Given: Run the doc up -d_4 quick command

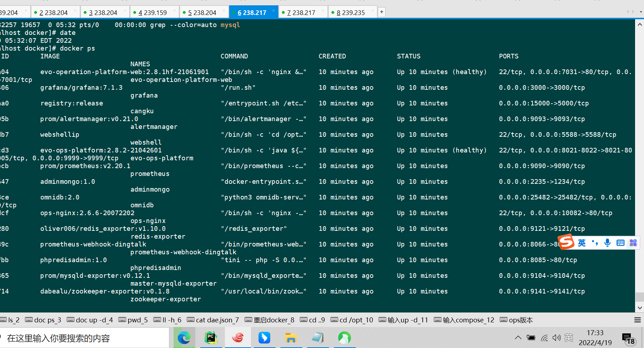Looking at the screenshot, I should click(90, 320).
